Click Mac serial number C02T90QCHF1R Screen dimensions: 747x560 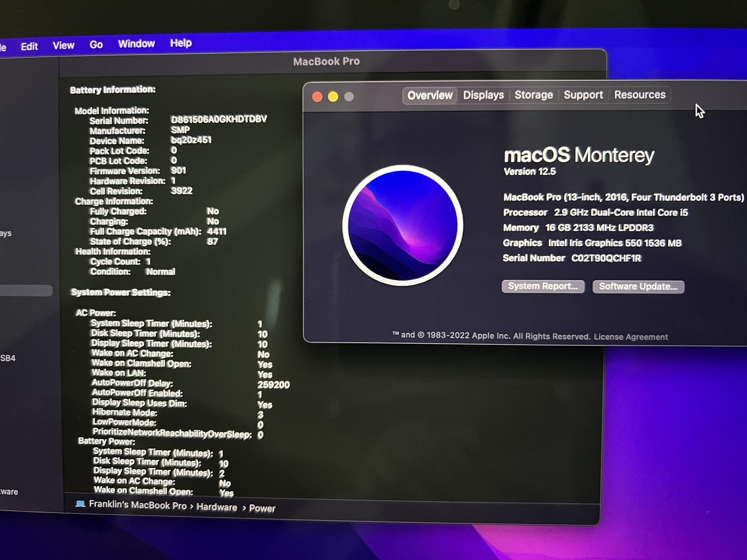[606, 258]
